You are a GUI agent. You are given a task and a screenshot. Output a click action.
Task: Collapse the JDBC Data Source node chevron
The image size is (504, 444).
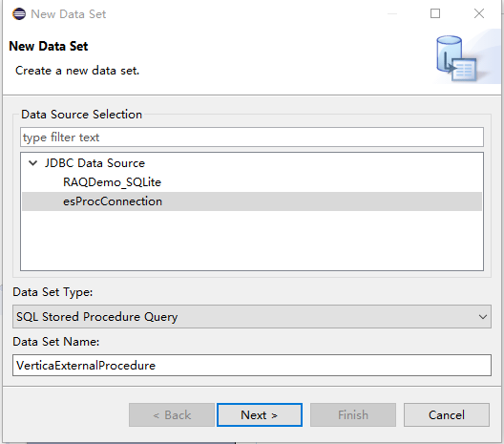tap(32, 163)
